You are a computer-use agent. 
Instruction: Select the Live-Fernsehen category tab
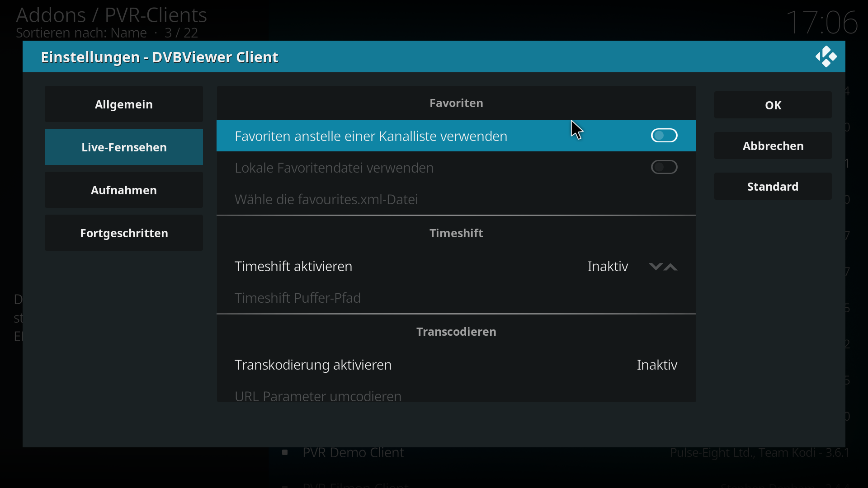click(124, 147)
